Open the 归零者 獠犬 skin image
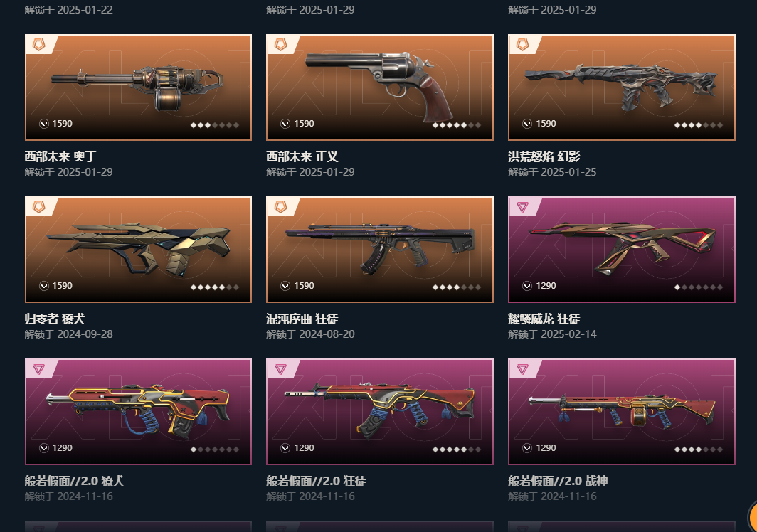Screen dimensions: 757x532 (138, 250)
